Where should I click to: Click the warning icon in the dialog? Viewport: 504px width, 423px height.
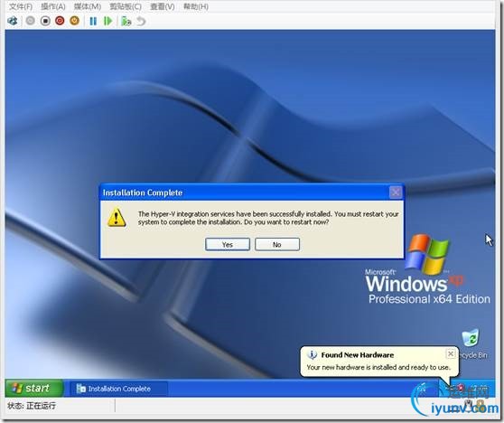[x=117, y=218]
